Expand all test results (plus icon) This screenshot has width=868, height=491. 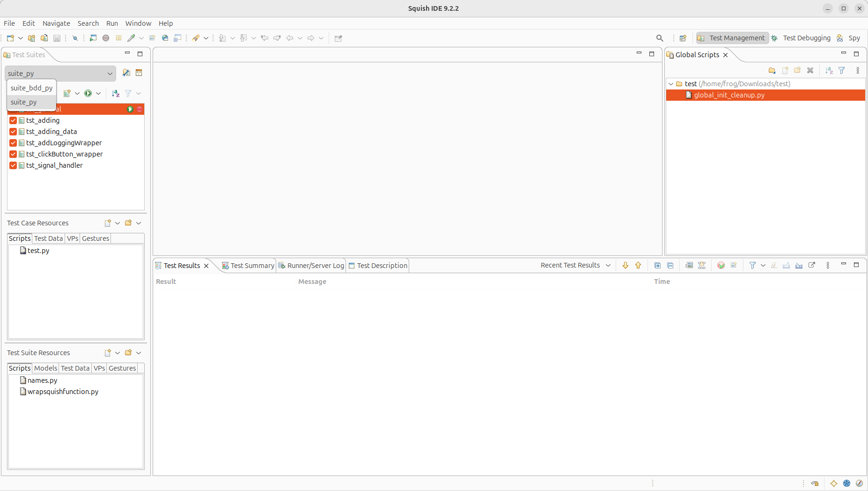pos(657,265)
